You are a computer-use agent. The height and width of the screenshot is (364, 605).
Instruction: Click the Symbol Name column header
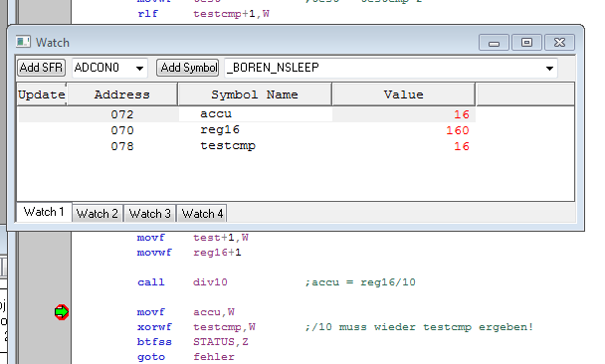click(255, 94)
